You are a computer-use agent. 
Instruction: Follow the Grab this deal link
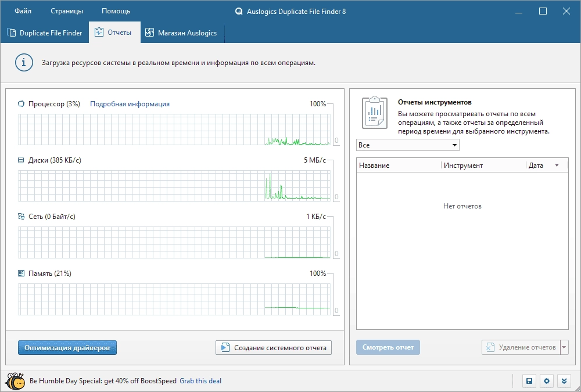coord(200,381)
